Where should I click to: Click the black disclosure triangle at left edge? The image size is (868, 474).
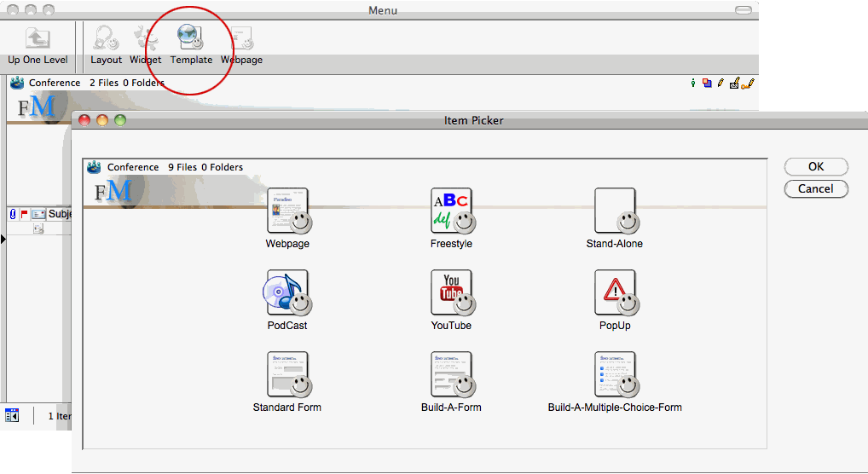[3, 240]
